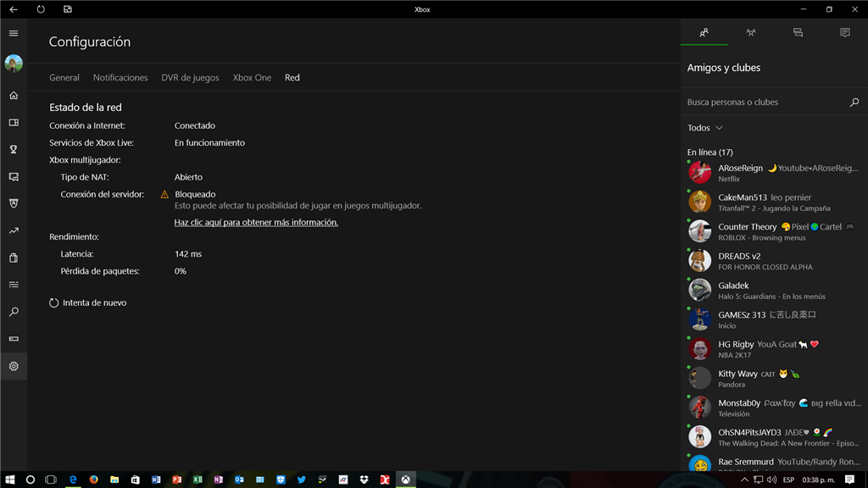This screenshot has width=868, height=488.
Task: Open friend CakeMan513 in the list
Action: [774, 202]
